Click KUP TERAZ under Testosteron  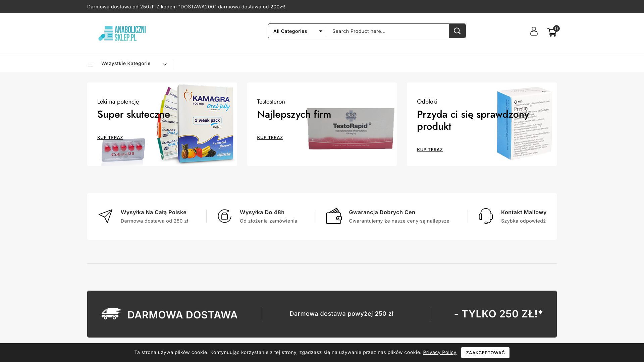(270, 138)
